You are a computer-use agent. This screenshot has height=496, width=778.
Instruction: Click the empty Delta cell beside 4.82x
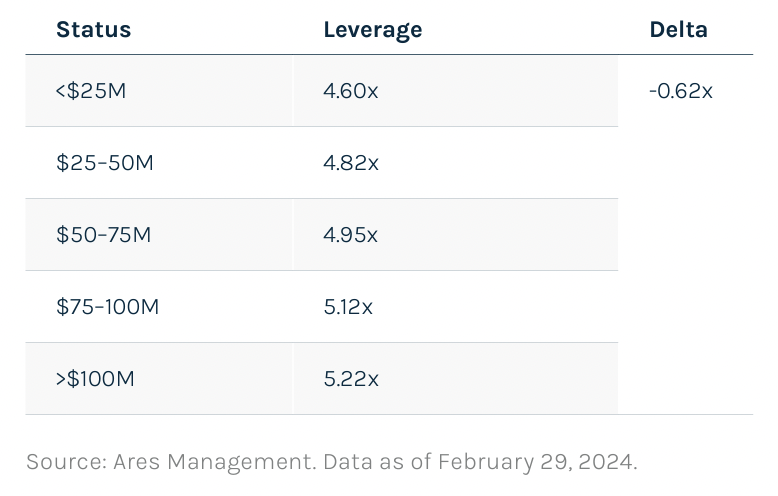pyautogui.click(x=685, y=163)
